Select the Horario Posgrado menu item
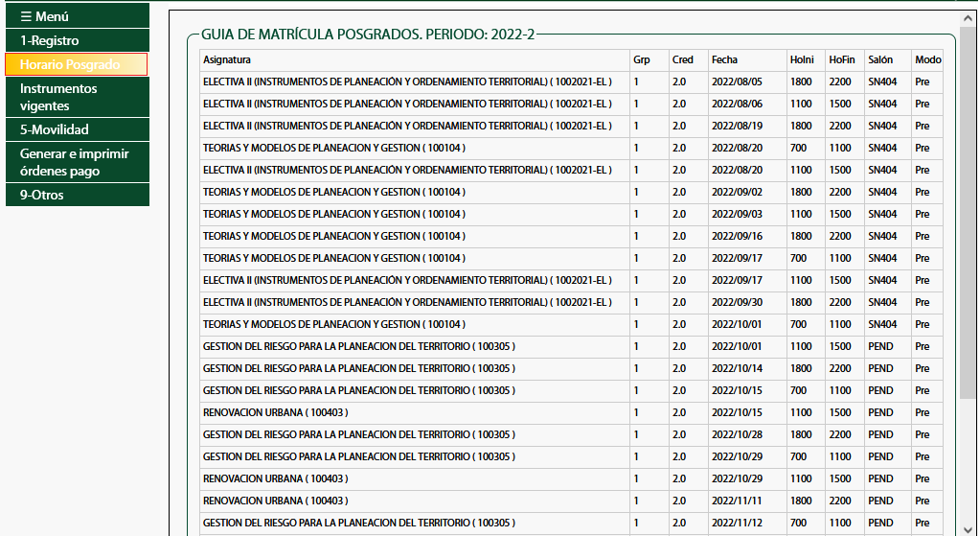Viewport: 980px width, 536px height. 77,64
